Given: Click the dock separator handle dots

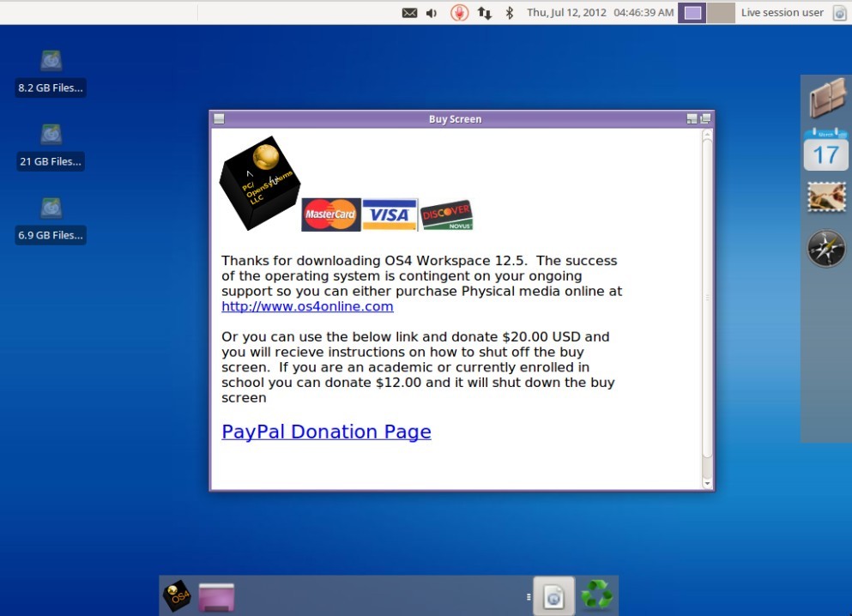Looking at the screenshot, I should [529, 597].
